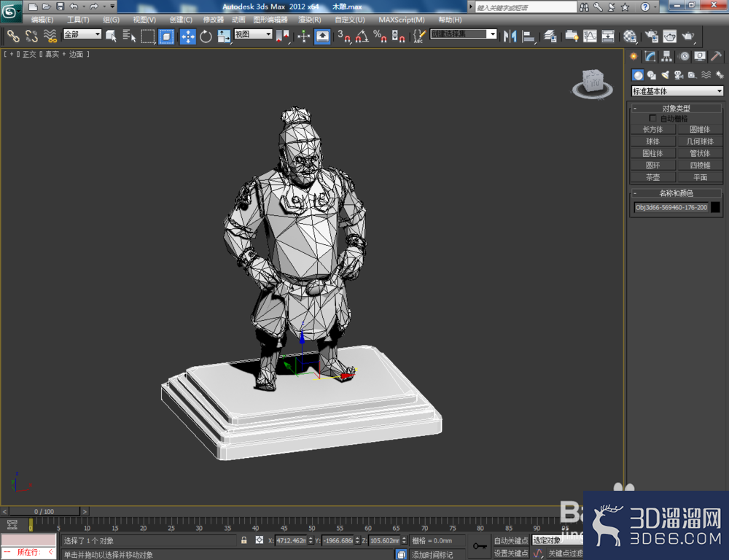Image resolution: width=729 pixels, height=560 pixels.
Task: Click the 长方体 box primitive button
Action: click(x=652, y=129)
